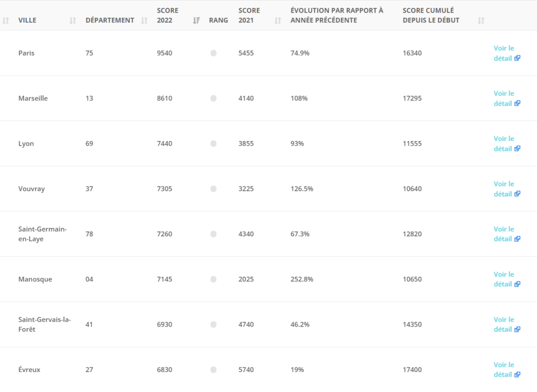Open the Évreux detail link
Screen dimensions: 537x392
coord(503,369)
